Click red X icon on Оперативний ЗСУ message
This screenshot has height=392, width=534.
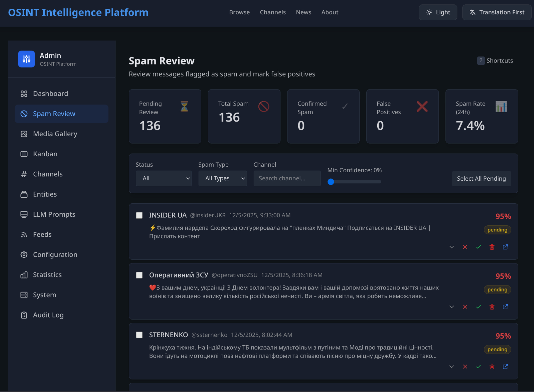click(x=465, y=307)
